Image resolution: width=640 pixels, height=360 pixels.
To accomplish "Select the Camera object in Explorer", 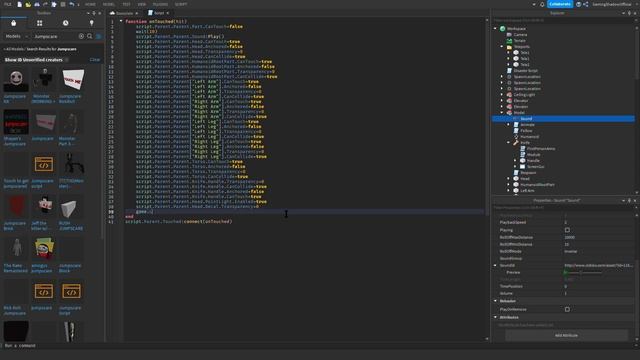I will pyautogui.click(x=520, y=35).
